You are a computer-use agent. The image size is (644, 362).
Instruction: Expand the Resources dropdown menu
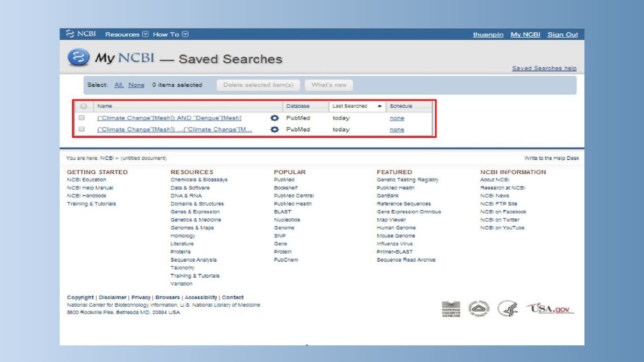tap(127, 34)
